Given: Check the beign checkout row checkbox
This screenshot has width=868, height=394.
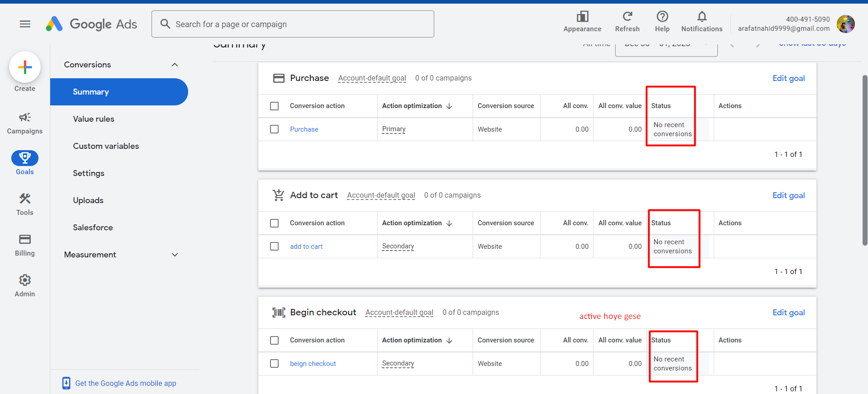Looking at the screenshot, I should [x=274, y=363].
